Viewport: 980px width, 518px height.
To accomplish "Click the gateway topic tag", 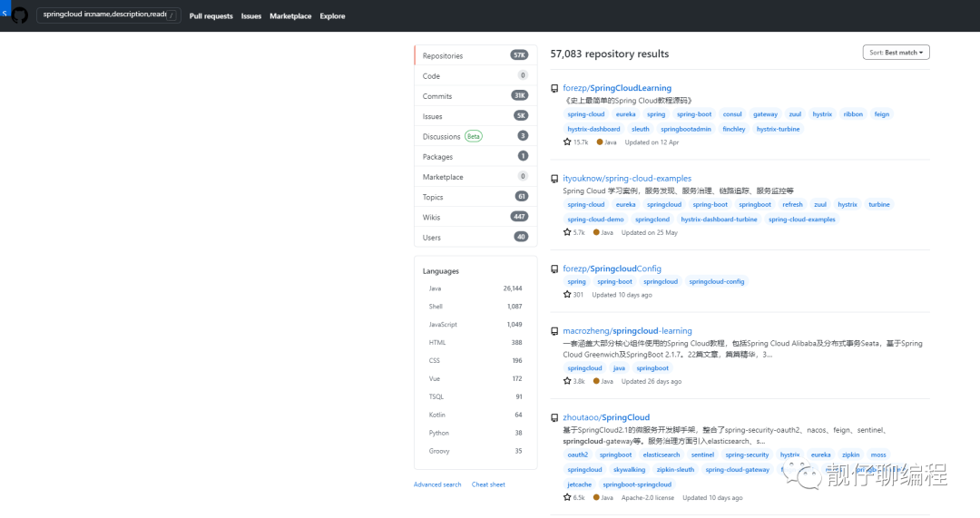I will click(x=765, y=114).
